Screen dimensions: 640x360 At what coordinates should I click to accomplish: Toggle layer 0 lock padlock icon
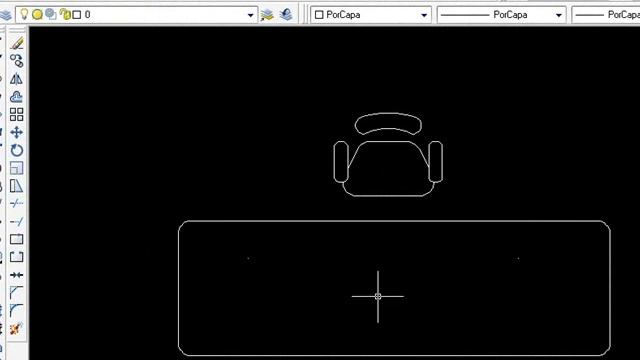[65, 14]
